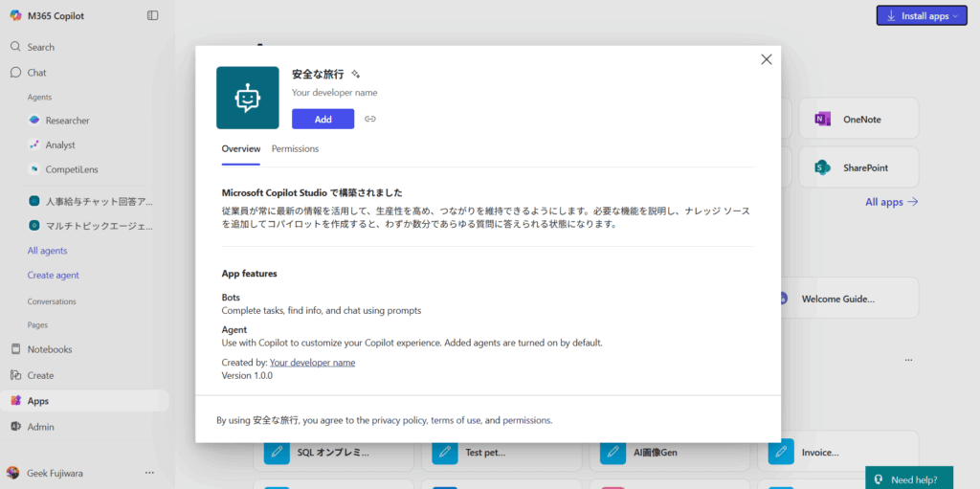Open the Researcher agent

(67, 121)
